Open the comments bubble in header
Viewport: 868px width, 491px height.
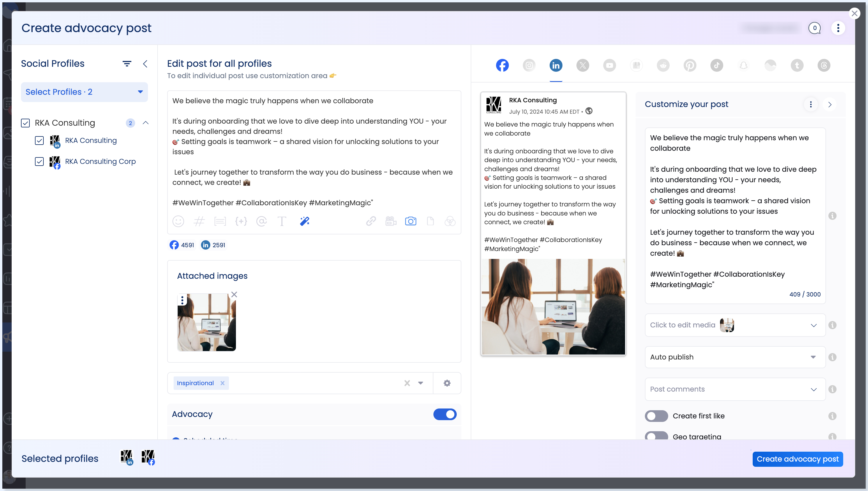click(x=815, y=28)
